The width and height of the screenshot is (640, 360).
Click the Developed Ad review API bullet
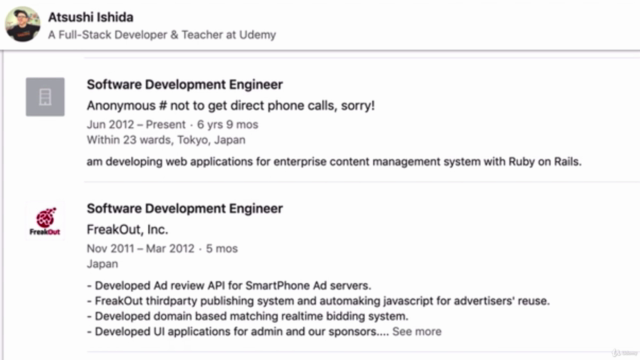click(x=229, y=286)
